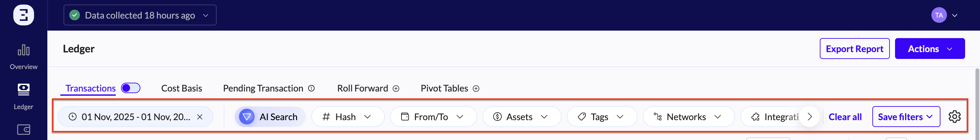This screenshot has height=140, width=980.
Task: Click the app logo icon
Action: click(24, 15)
